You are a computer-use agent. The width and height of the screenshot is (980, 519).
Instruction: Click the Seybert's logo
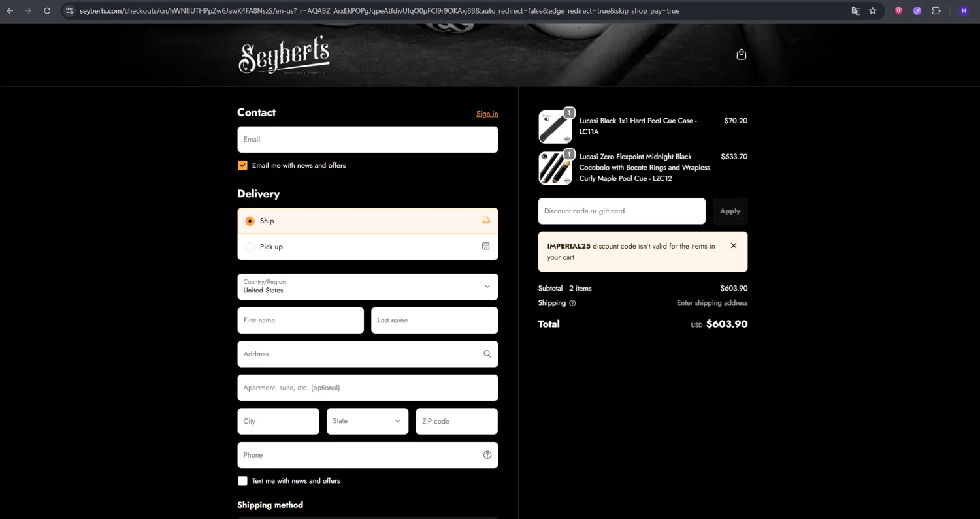[x=284, y=55]
